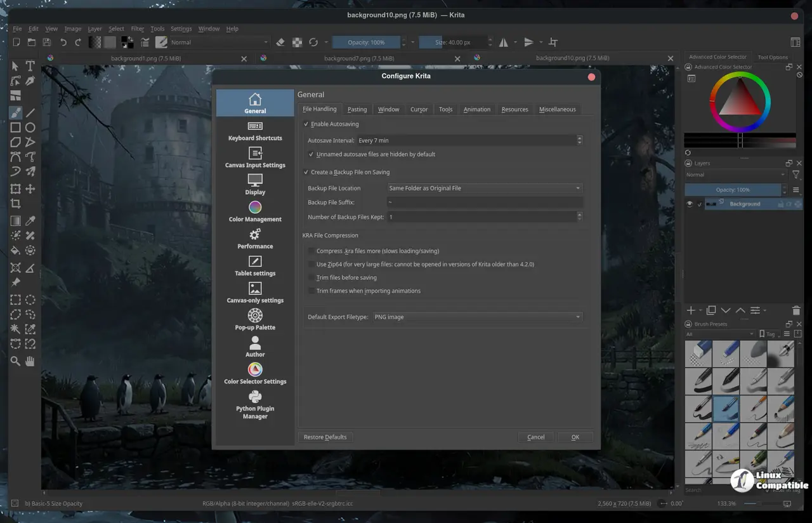Image resolution: width=812 pixels, height=523 pixels.
Task: Open the Color Management settings page
Action: click(255, 212)
